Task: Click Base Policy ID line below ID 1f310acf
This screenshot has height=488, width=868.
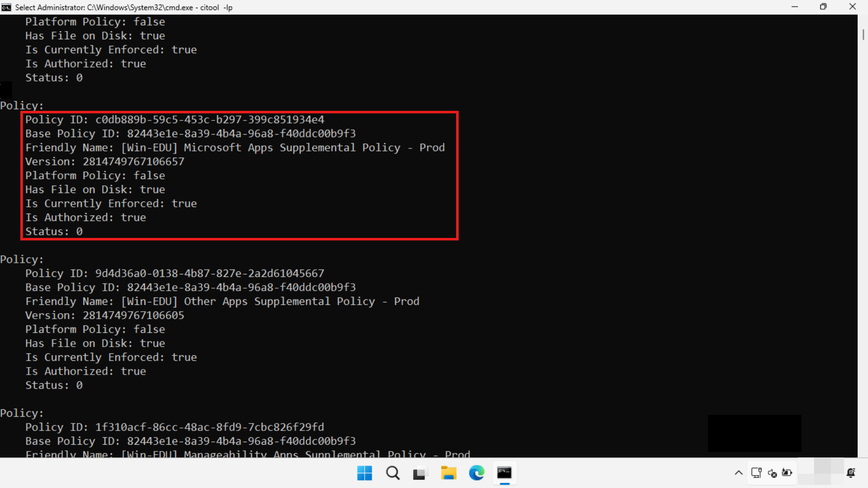Action: tap(191, 441)
